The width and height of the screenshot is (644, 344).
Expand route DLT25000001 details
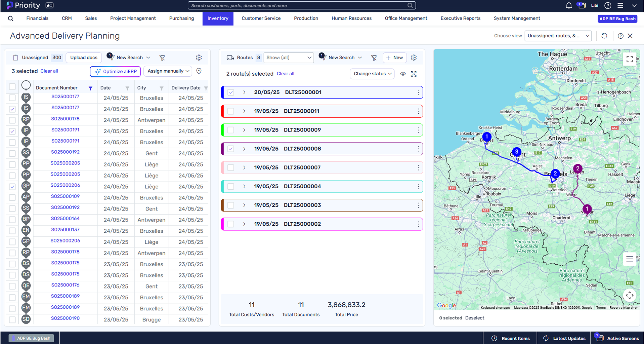click(x=244, y=92)
